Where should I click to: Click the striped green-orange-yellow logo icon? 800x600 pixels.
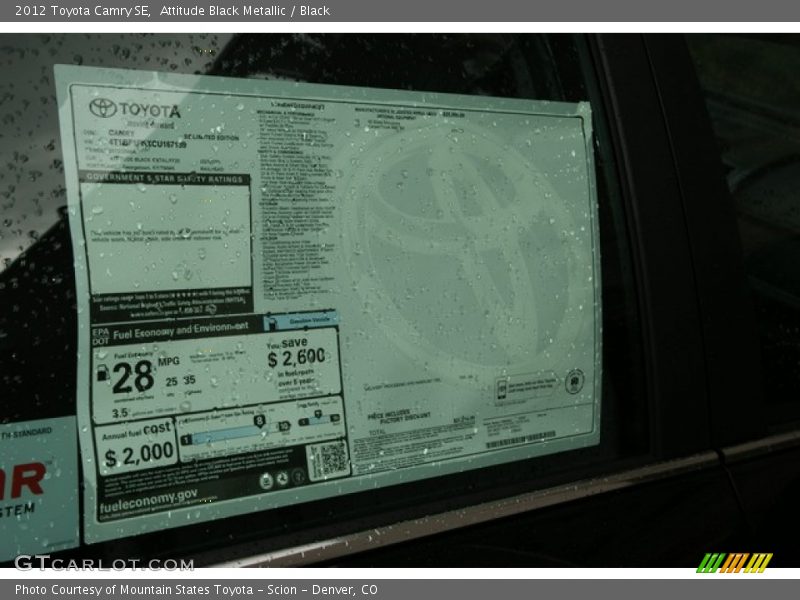tap(734, 562)
